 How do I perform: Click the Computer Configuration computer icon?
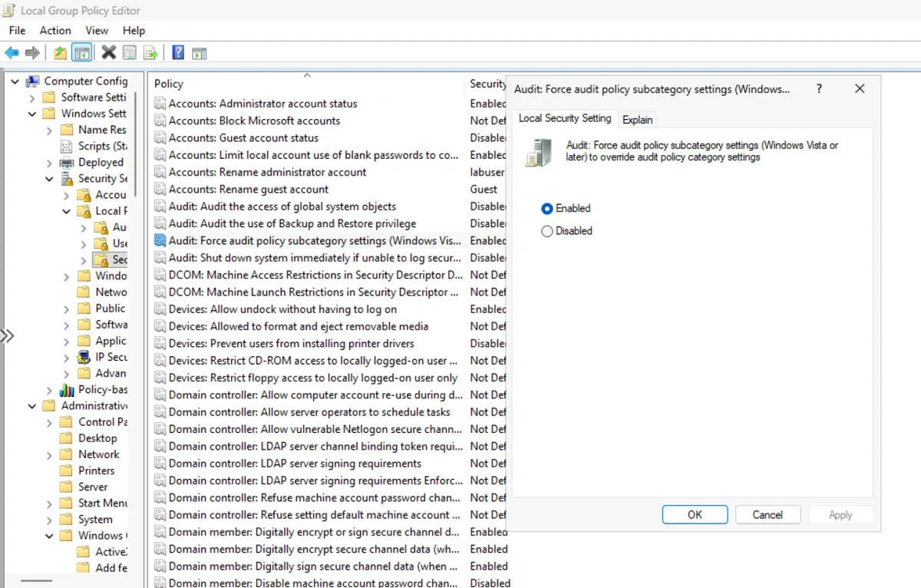33,81
